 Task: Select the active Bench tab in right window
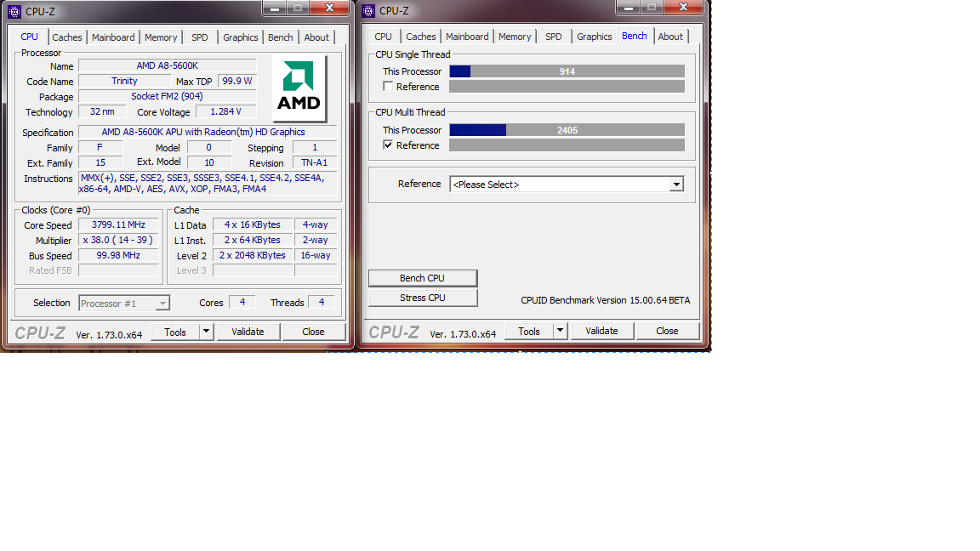(635, 37)
